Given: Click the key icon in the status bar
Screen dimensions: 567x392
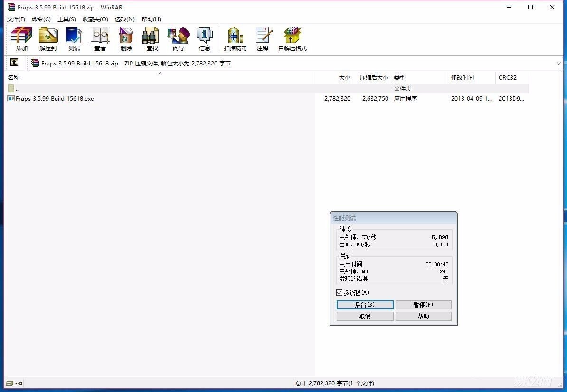Looking at the screenshot, I should [x=19, y=383].
